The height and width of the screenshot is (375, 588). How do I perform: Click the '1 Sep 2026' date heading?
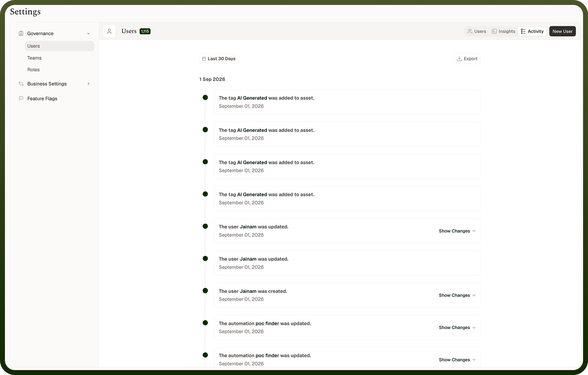point(212,79)
